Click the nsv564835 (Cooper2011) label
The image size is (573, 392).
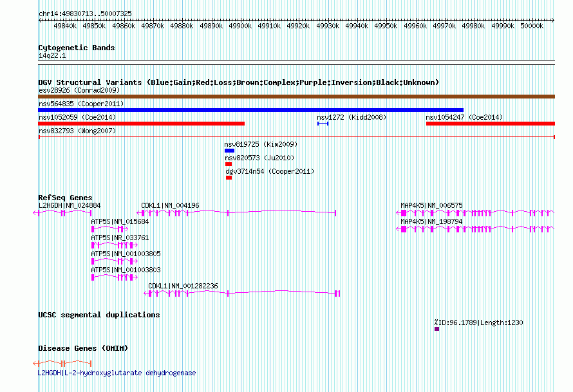[81, 104]
